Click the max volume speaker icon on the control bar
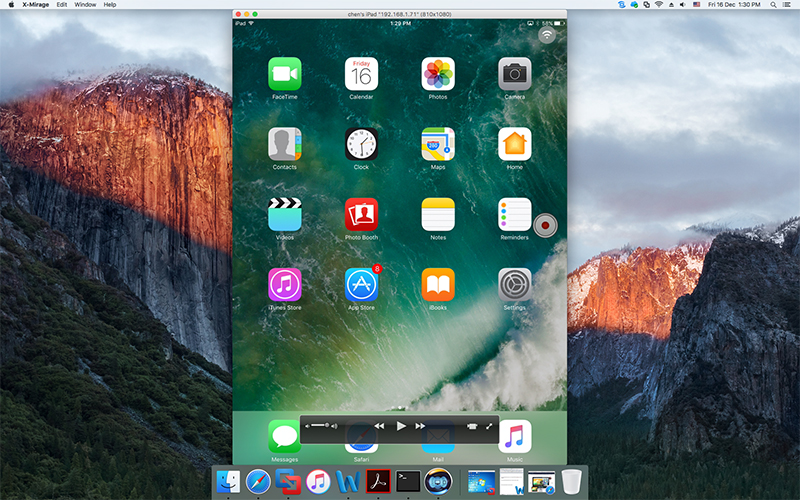 click(334, 426)
